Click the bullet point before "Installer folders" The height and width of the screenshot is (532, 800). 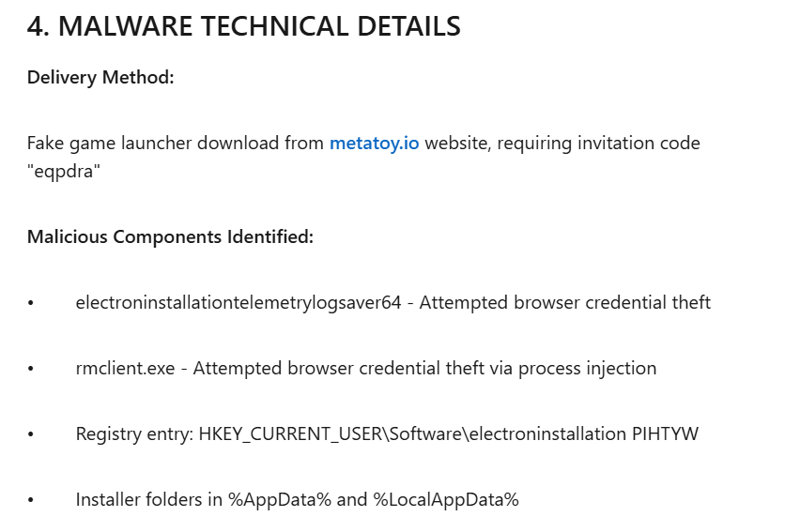31,500
